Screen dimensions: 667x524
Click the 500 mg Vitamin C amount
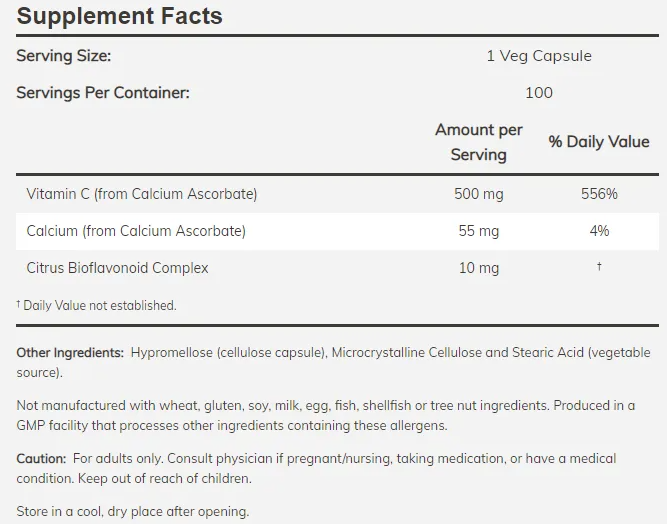tap(479, 194)
